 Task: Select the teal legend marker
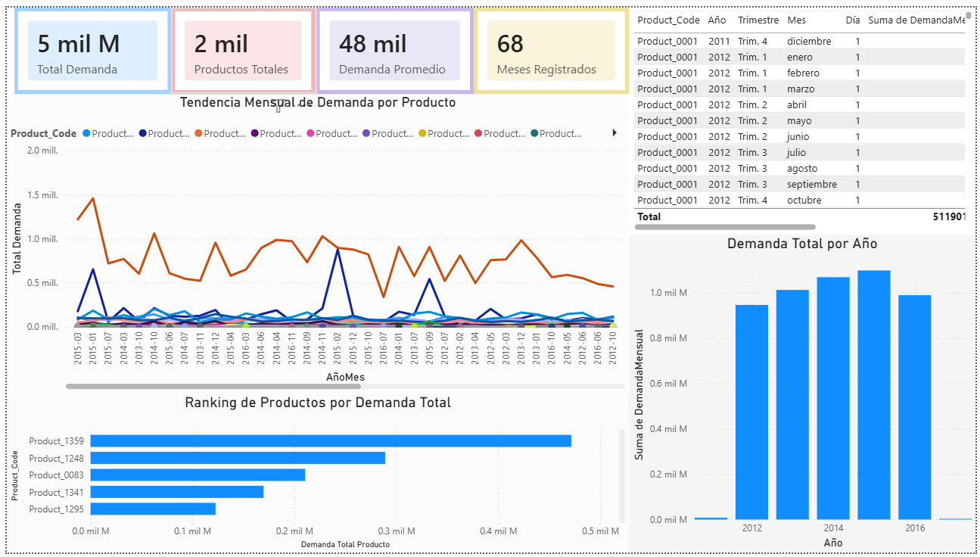pos(534,133)
